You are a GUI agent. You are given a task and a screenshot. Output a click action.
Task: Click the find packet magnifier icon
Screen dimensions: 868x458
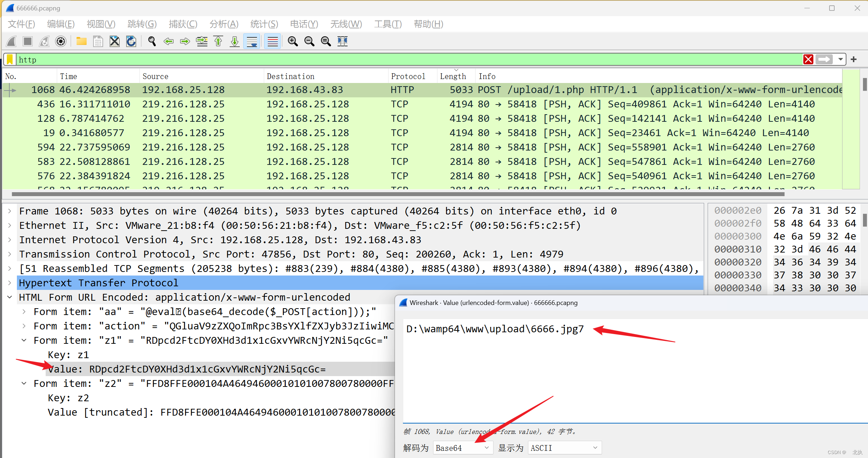click(x=152, y=41)
